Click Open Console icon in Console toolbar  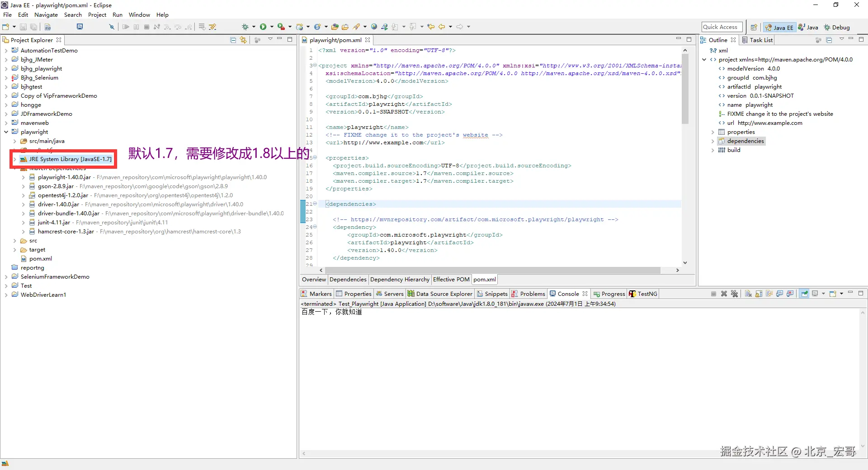click(x=833, y=294)
